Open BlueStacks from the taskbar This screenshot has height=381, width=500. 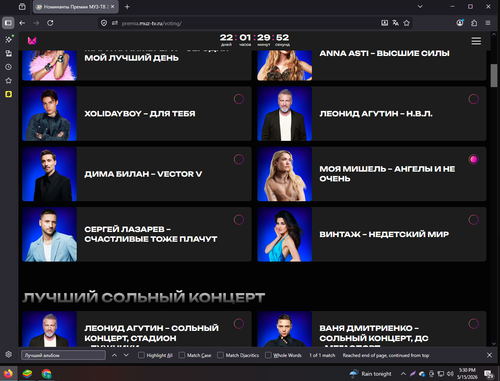pyautogui.click(x=27, y=374)
